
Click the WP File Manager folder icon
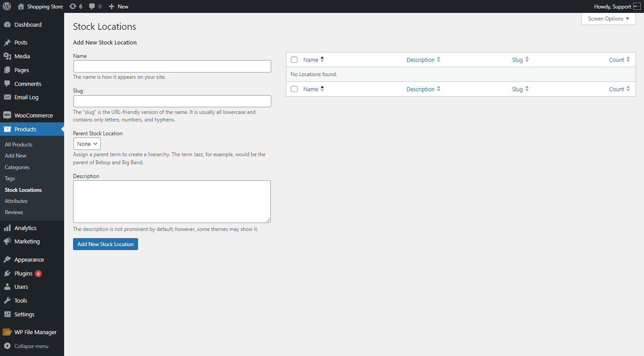pos(7,332)
